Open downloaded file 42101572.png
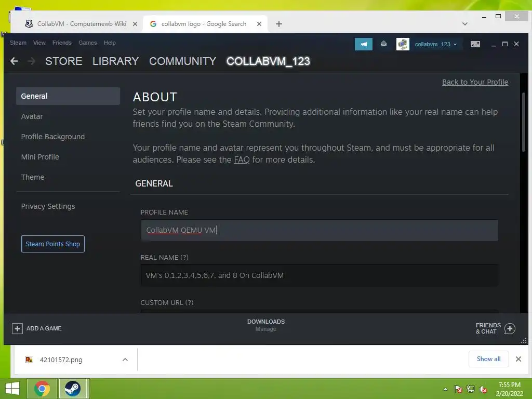The width and height of the screenshot is (532, 399). click(61, 360)
